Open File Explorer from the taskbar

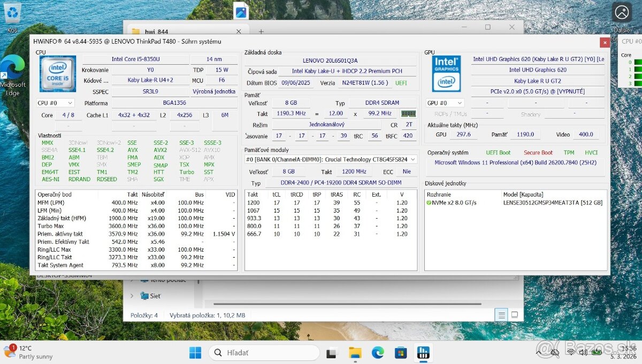pyautogui.click(x=355, y=353)
